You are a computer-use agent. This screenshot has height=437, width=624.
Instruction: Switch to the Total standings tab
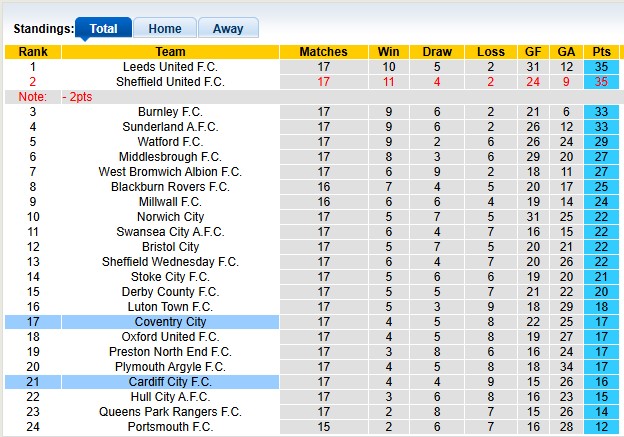103,29
